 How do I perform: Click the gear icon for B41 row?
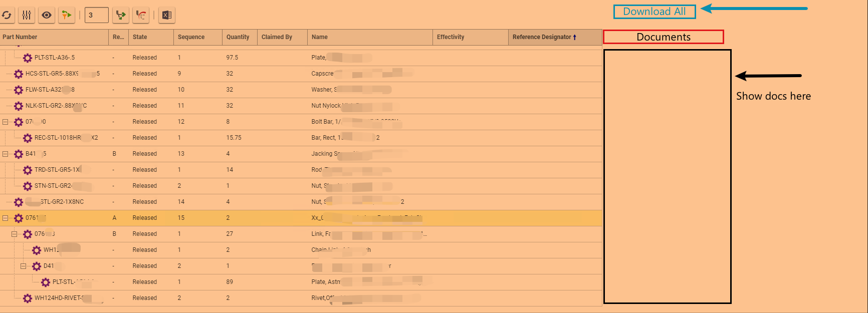point(19,154)
